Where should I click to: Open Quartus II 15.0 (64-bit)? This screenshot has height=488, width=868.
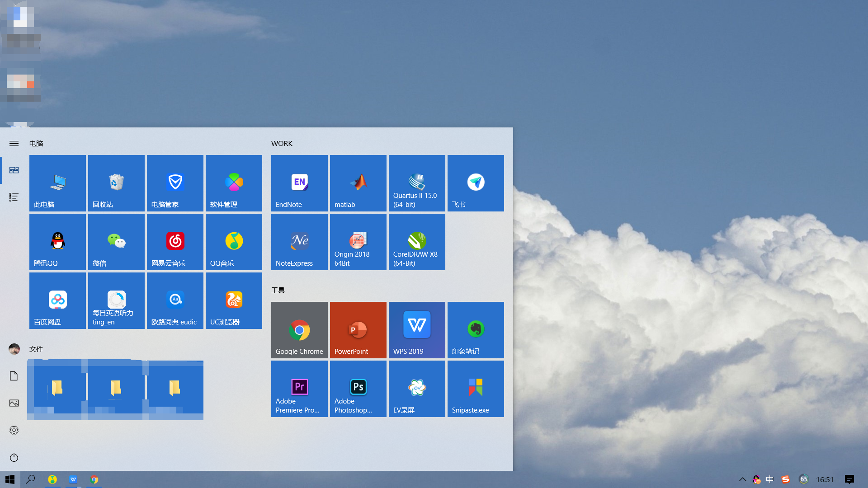(416, 183)
